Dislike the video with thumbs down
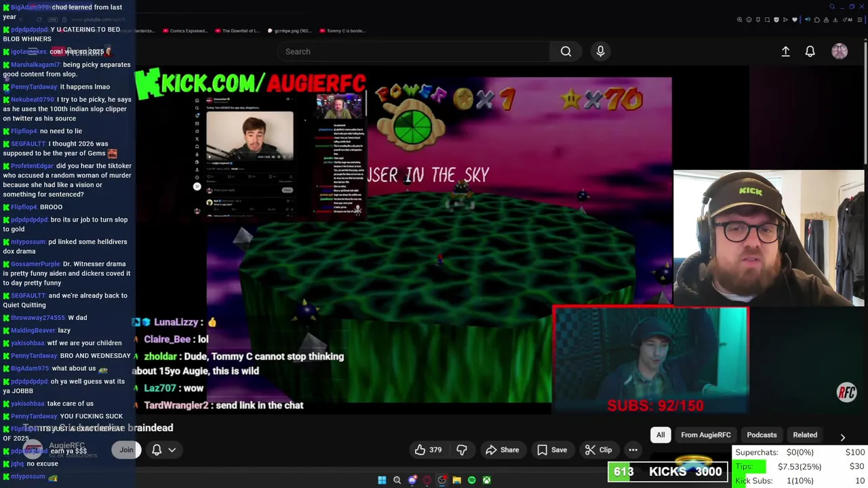This screenshot has width=868, height=488. 462,450
